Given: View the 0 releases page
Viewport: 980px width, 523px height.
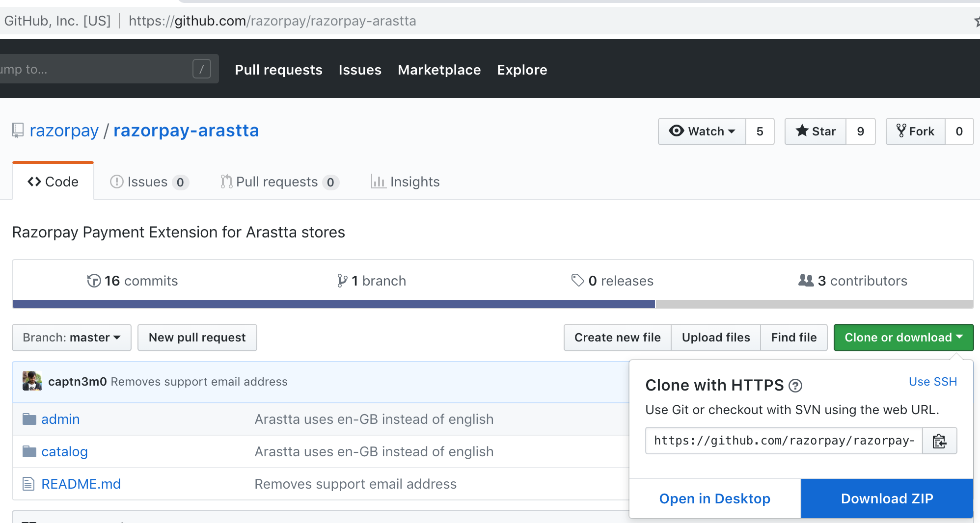Looking at the screenshot, I should (613, 281).
